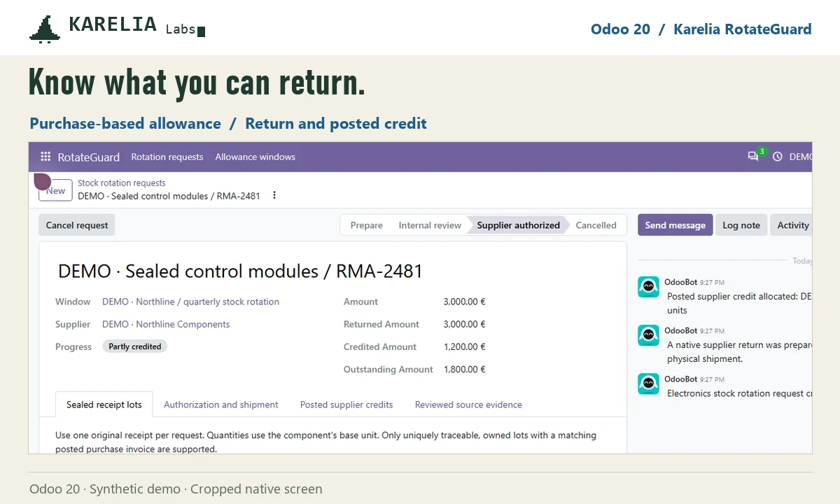Open the activities clock icon
This screenshot has width=840, height=504.
point(778,157)
